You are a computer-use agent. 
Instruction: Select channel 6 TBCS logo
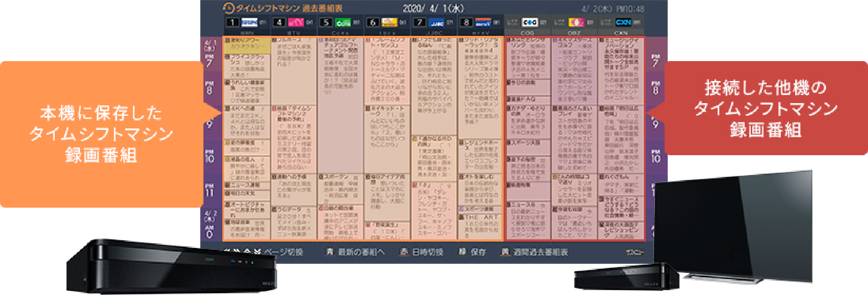tap(389, 22)
